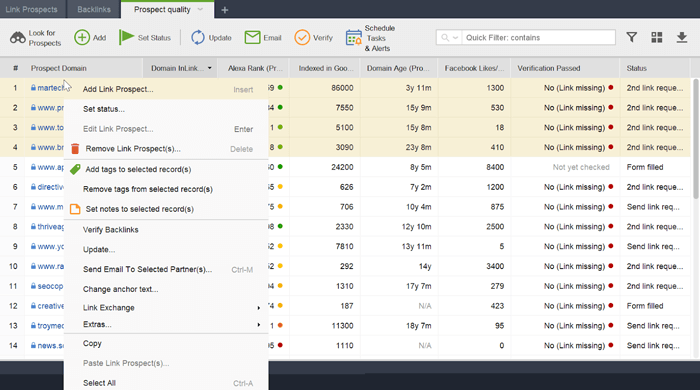The width and height of the screenshot is (700, 390).
Task: Click the download export icon
Action: click(x=682, y=37)
